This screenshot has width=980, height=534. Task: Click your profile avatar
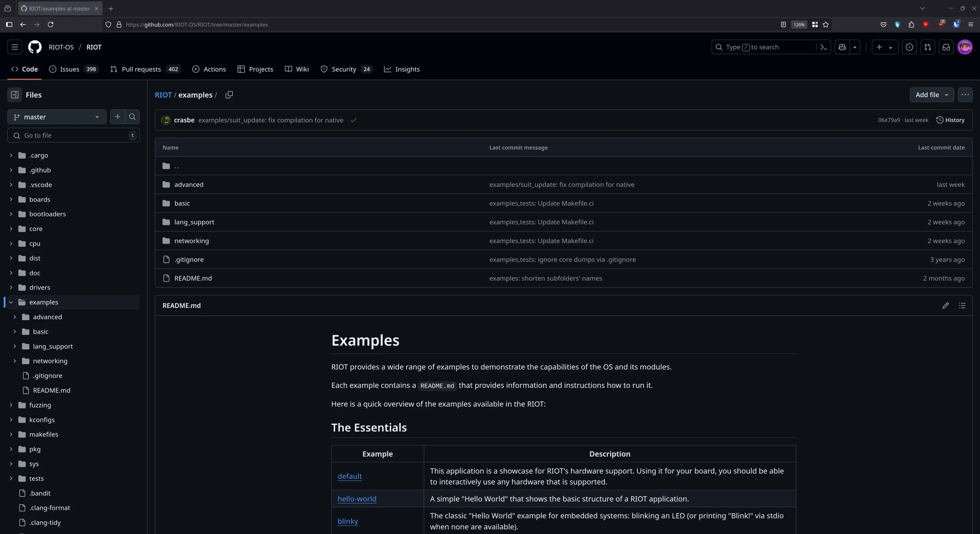pos(965,47)
